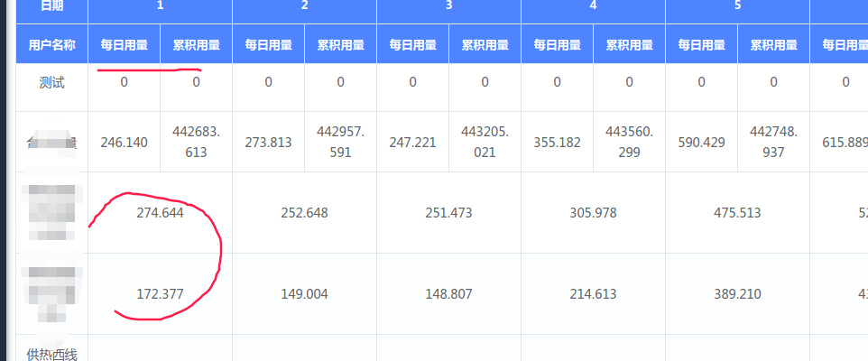Click the circled value 274.644

160,213
